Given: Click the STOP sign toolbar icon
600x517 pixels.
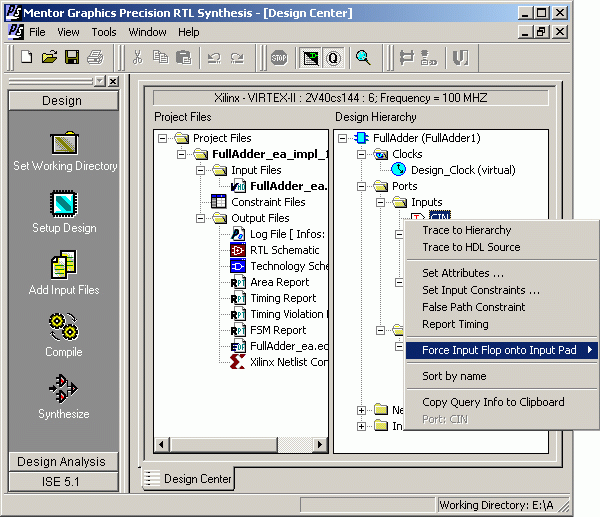Looking at the screenshot, I should point(279,58).
